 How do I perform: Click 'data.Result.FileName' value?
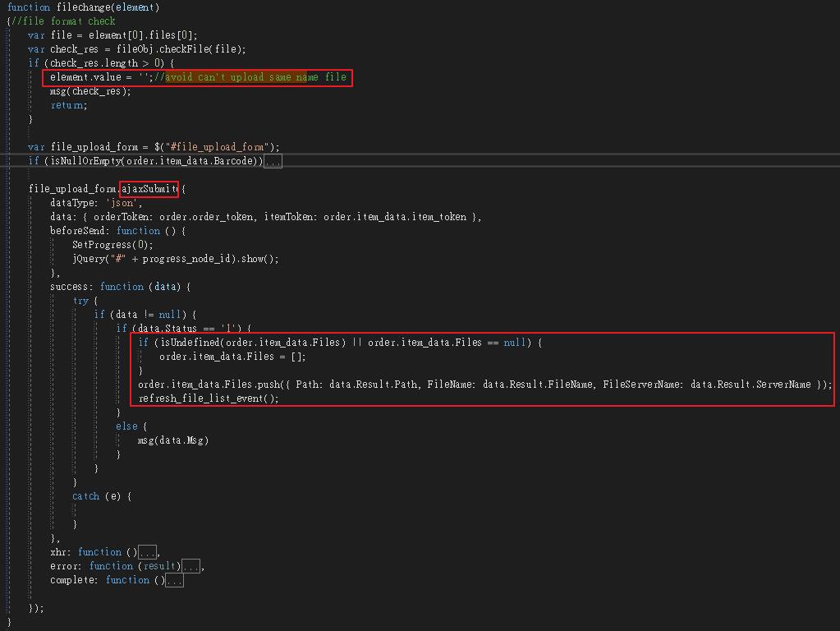tap(538, 384)
